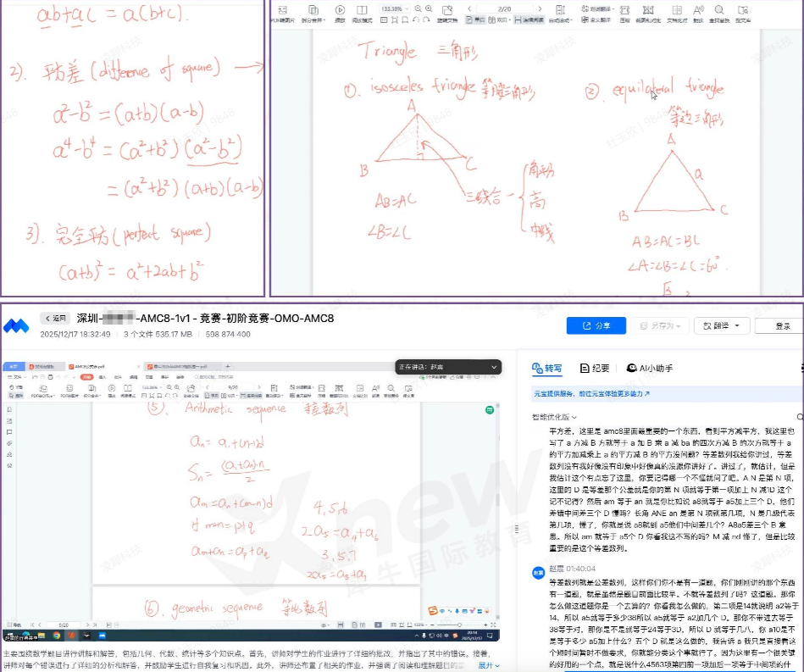
Task: Click the green floating assistant icon
Action: (490, 410)
